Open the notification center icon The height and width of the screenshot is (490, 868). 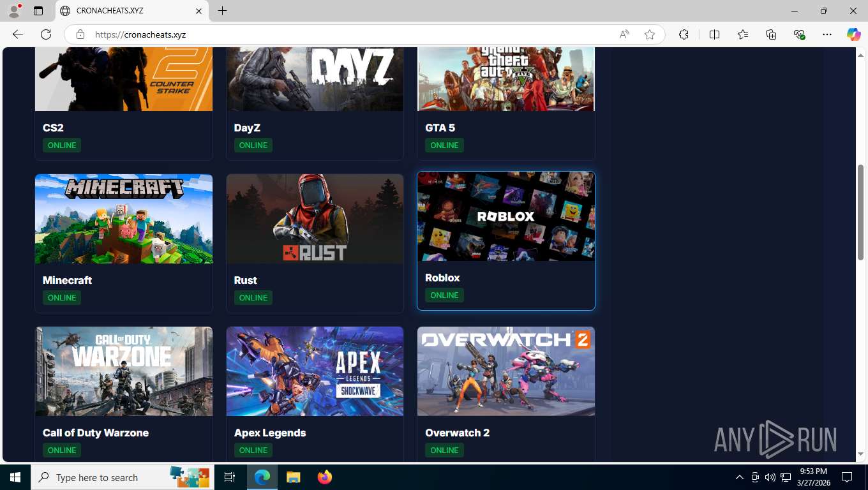847,477
